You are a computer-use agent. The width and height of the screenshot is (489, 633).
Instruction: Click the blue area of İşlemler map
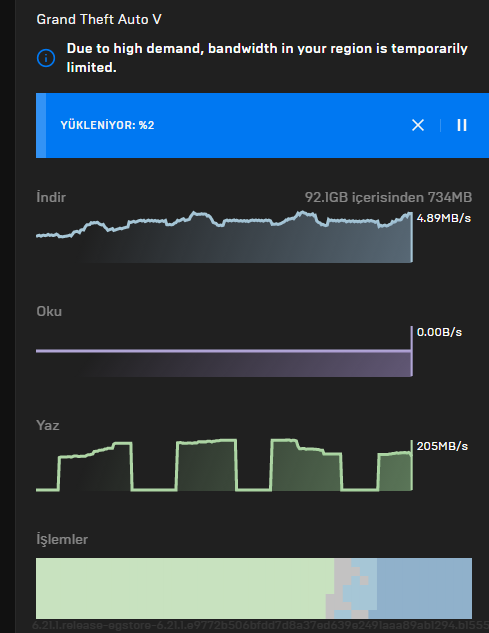tap(424, 588)
